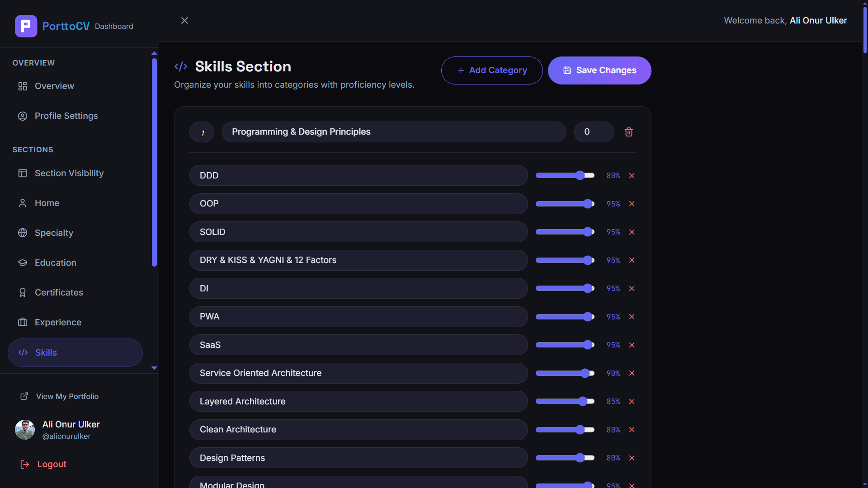Viewport: 868px width, 488px height.
Task: Click the Logout button
Action: coord(43,464)
